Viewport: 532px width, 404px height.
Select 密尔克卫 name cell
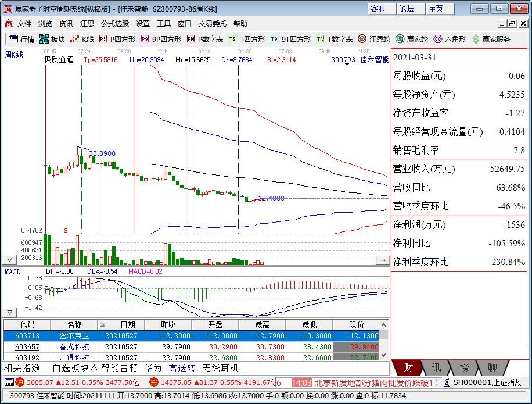click(74, 336)
